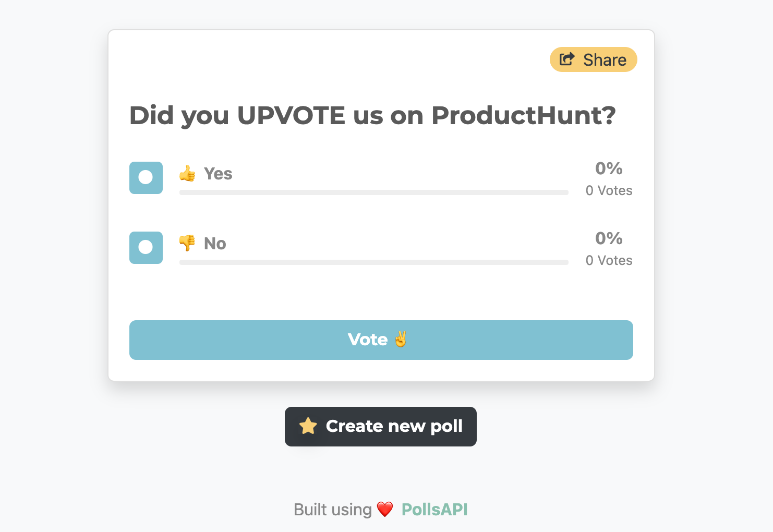Click the thumbs down emoji beside No
The width and height of the screenshot is (773, 532).
point(187,243)
